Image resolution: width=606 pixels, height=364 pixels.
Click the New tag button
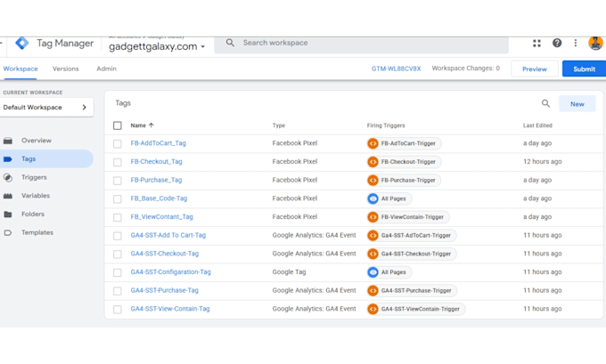[577, 104]
